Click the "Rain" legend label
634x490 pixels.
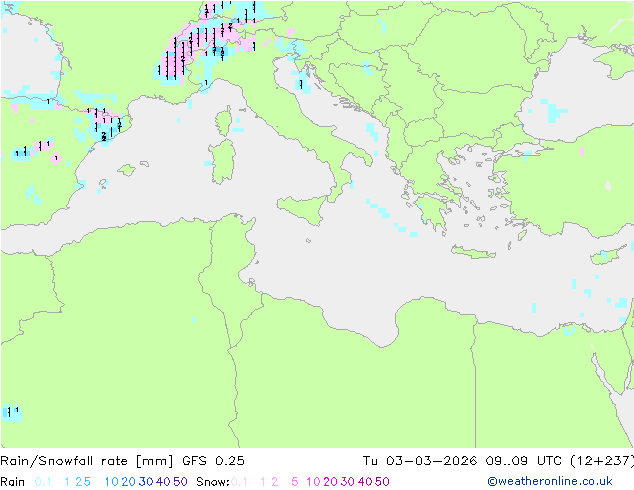[x=13, y=482]
